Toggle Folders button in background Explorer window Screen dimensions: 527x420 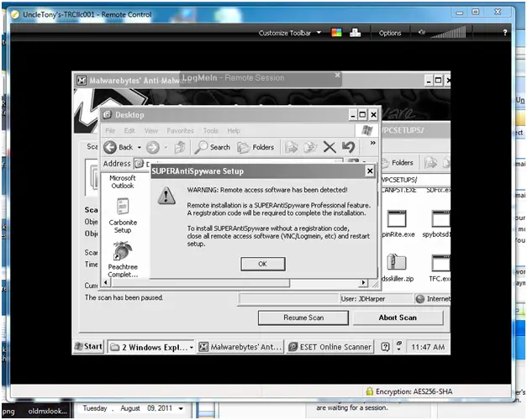click(x=398, y=163)
